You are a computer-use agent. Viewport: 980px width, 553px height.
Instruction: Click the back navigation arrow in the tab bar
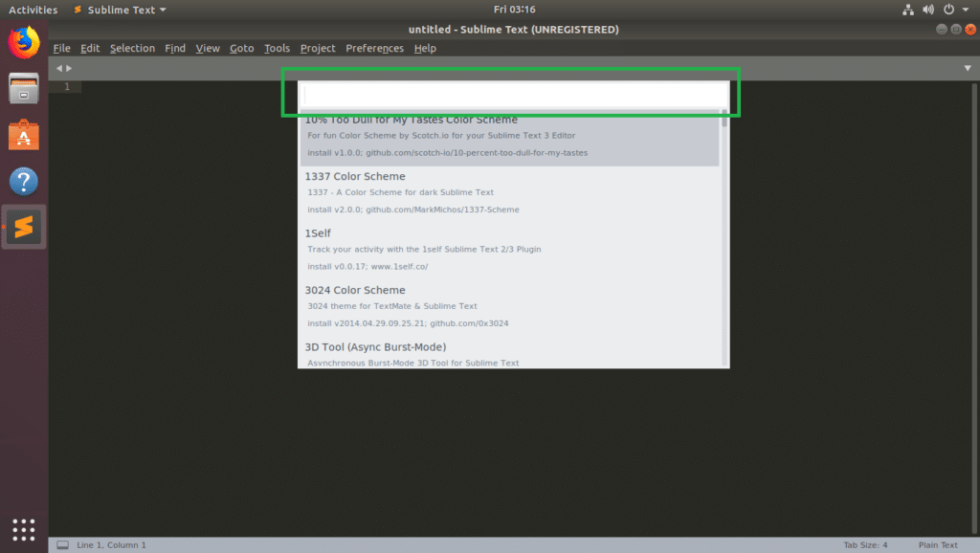(58, 68)
